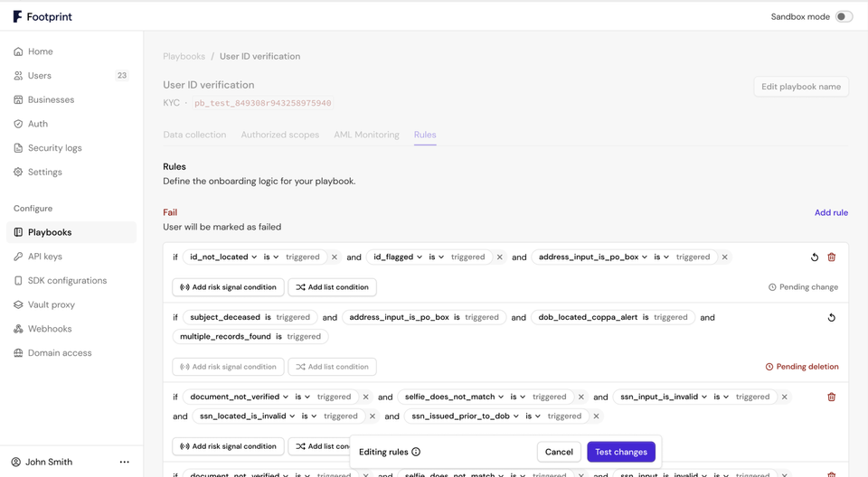Remove the selfie_does_not_match condition

pyautogui.click(x=581, y=397)
